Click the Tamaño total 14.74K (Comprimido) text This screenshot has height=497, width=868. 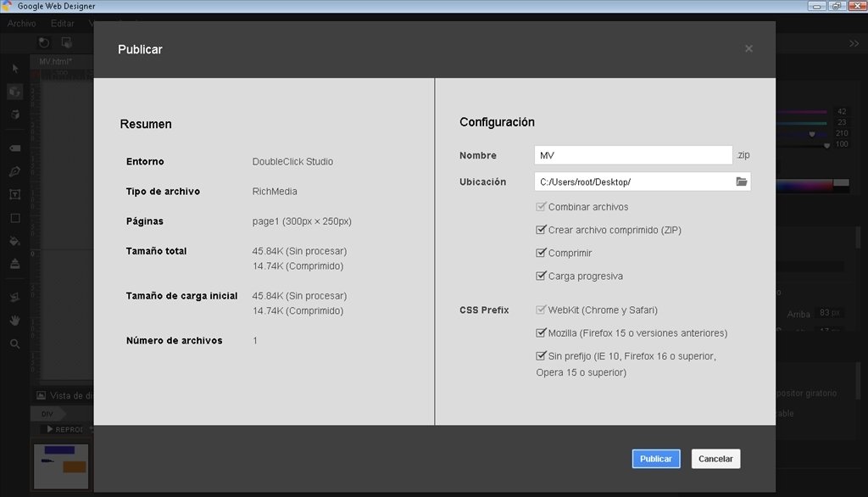tap(298, 266)
